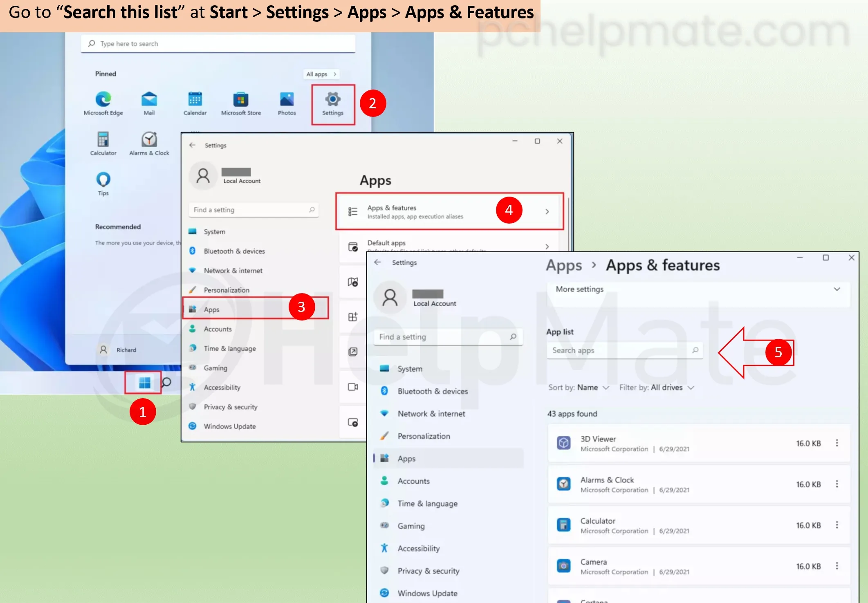Select Privacy & security in middle Settings sidebar
868x603 pixels.
pos(256,407)
